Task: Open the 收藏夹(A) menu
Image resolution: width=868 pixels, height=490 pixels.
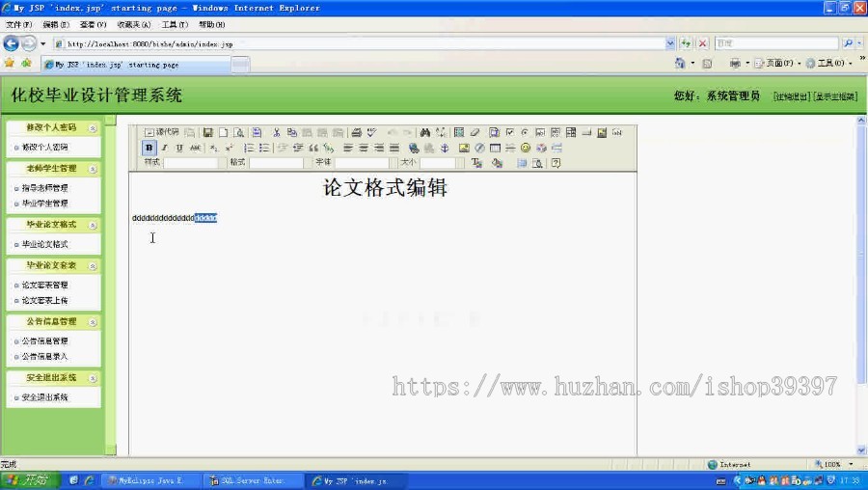Action: coord(133,24)
